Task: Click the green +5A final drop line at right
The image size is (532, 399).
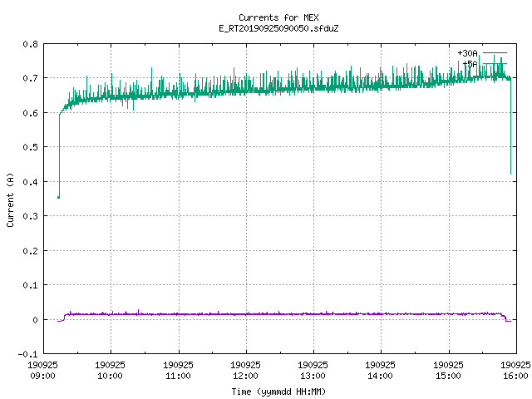Action: pos(510,126)
